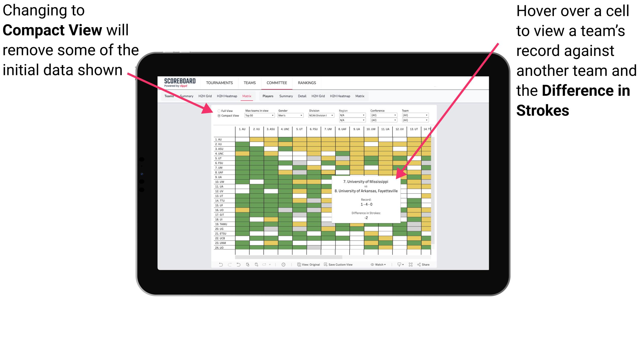Enable Compact View radio button
Viewport: 644px width, 346px height.
point(218,117)
